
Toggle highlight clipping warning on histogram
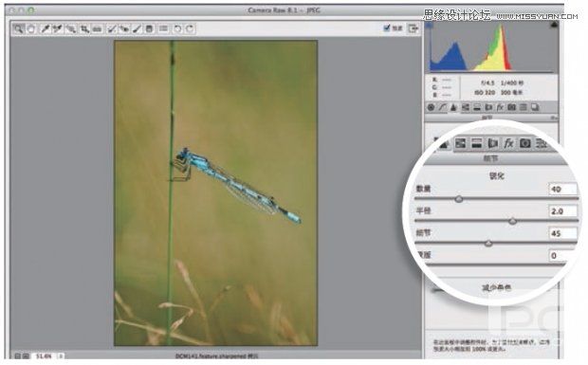click(554, 25)
